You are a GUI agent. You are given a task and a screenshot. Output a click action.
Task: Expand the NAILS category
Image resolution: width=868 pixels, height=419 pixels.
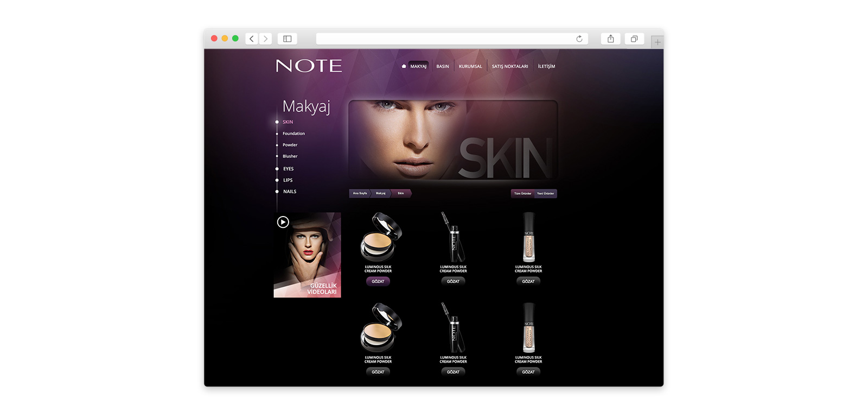(x=290, y=192)
